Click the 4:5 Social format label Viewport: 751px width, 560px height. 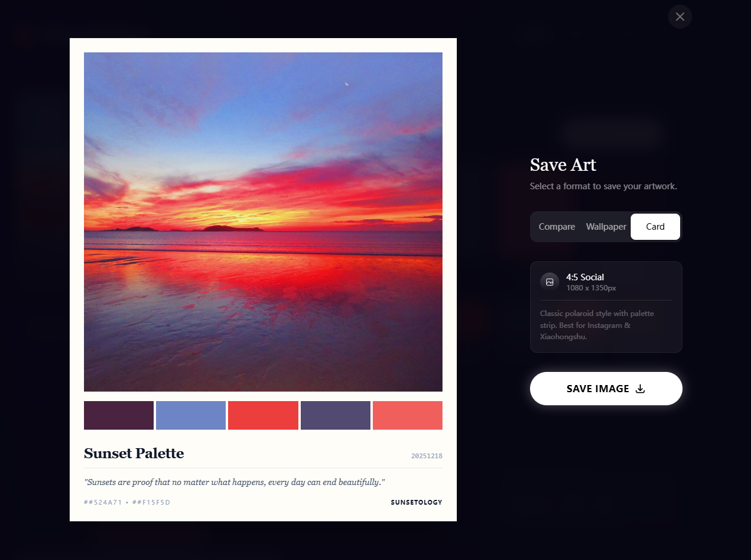click(585, 277)
